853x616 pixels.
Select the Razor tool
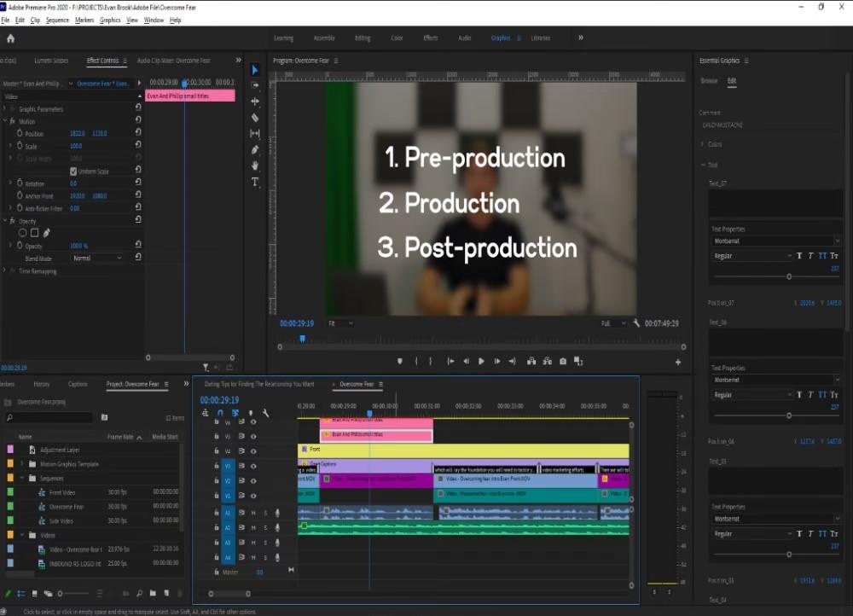pos(254,118)
